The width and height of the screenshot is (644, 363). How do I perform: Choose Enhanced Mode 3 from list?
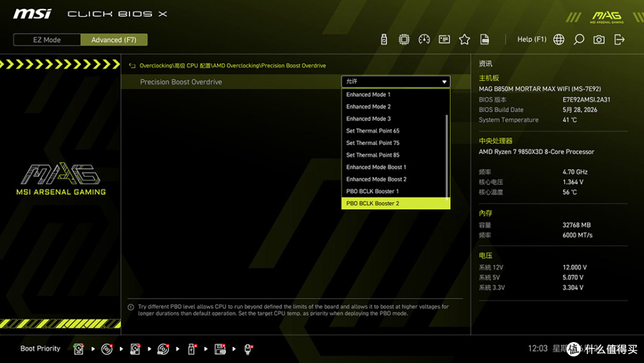click(395, 119)
